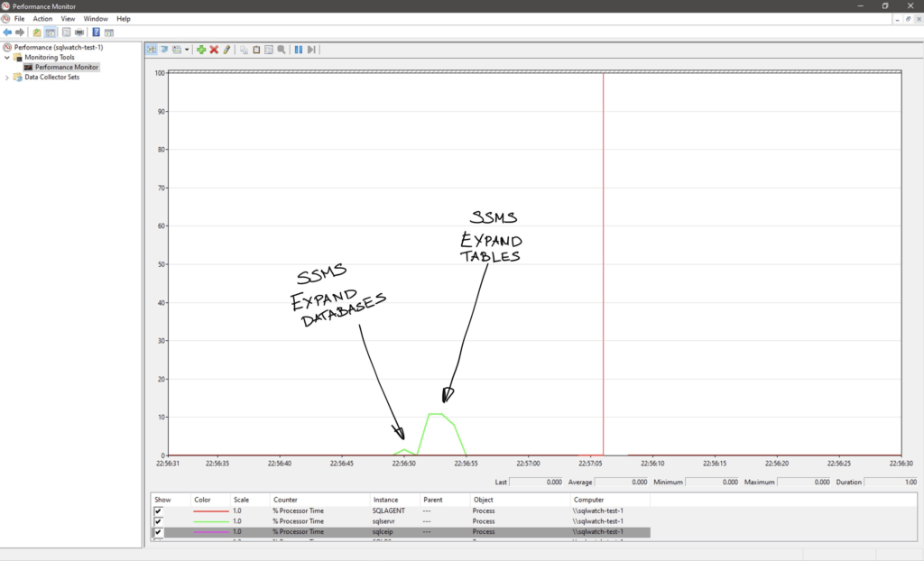Uncheck Show box for SQLAGENT counter
924x561 pixels.
click(x=158, y=510)
